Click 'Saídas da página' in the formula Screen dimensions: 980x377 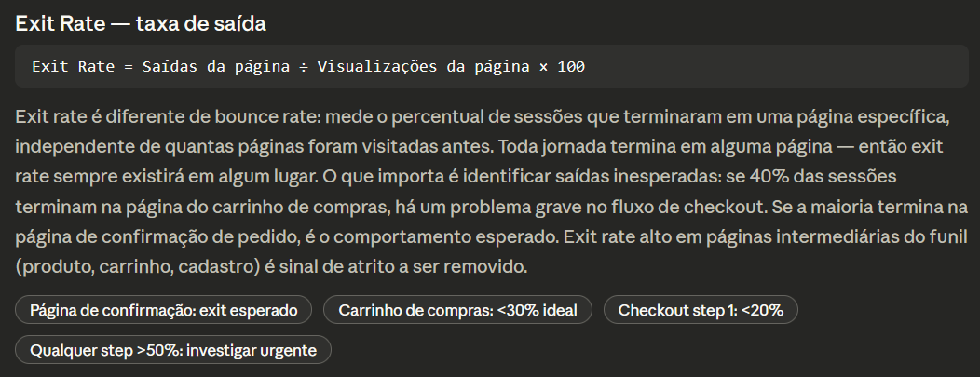215,67
